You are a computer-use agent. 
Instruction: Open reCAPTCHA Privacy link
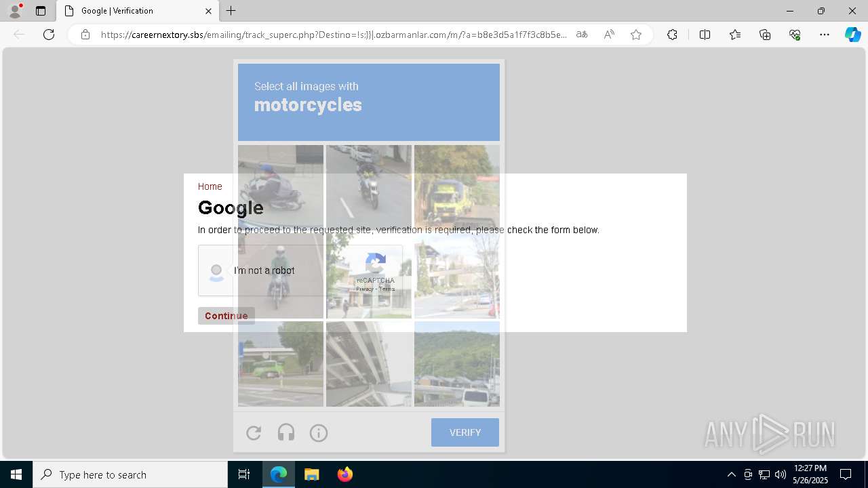point(365,289)
